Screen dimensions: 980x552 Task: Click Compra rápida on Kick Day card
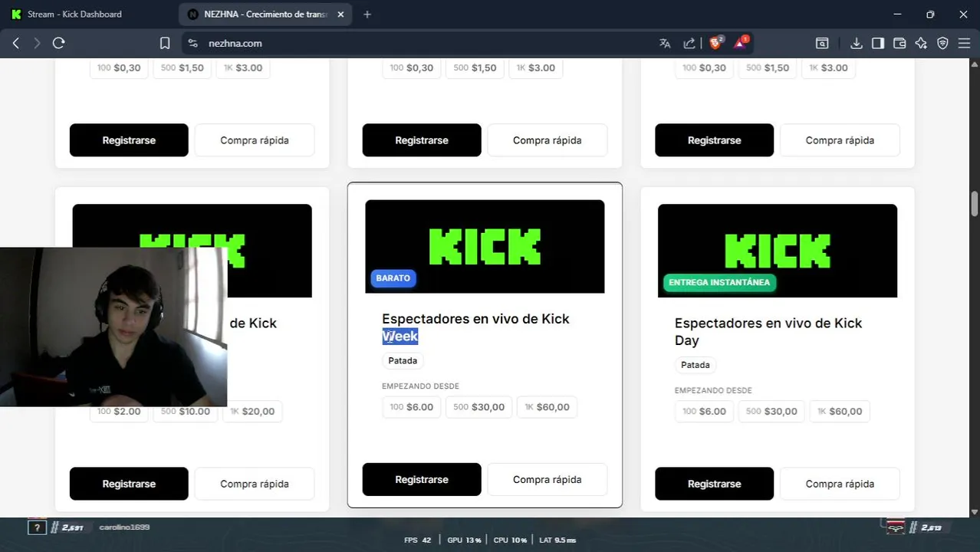coord(840,484)
